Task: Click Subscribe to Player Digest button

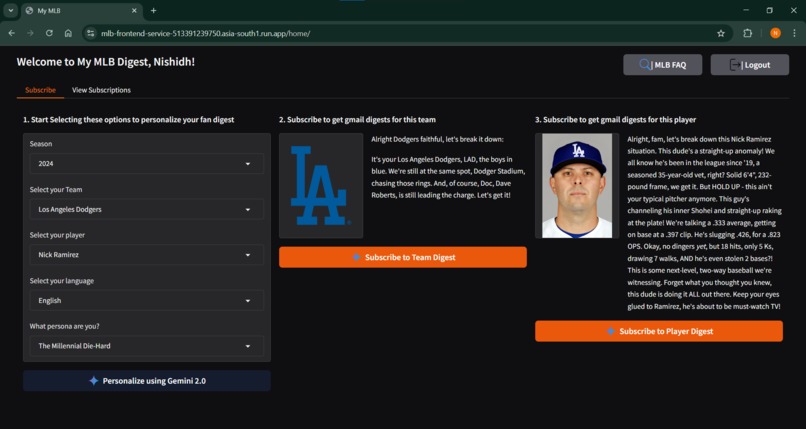Action: click(659, 331)
